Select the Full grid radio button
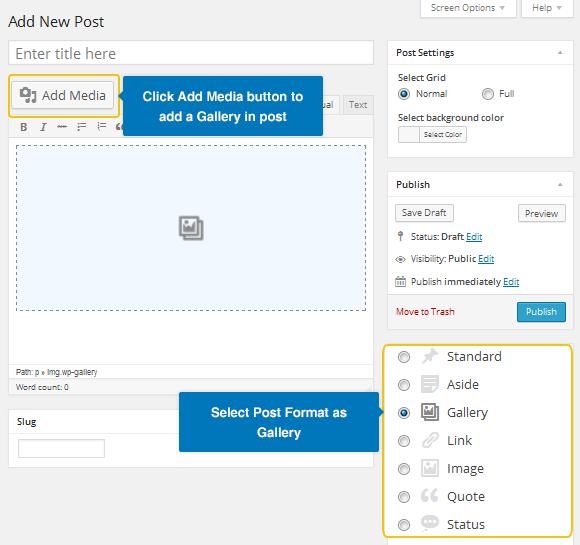The height and width of the screenshot is (545, 580). coord(488,94)
